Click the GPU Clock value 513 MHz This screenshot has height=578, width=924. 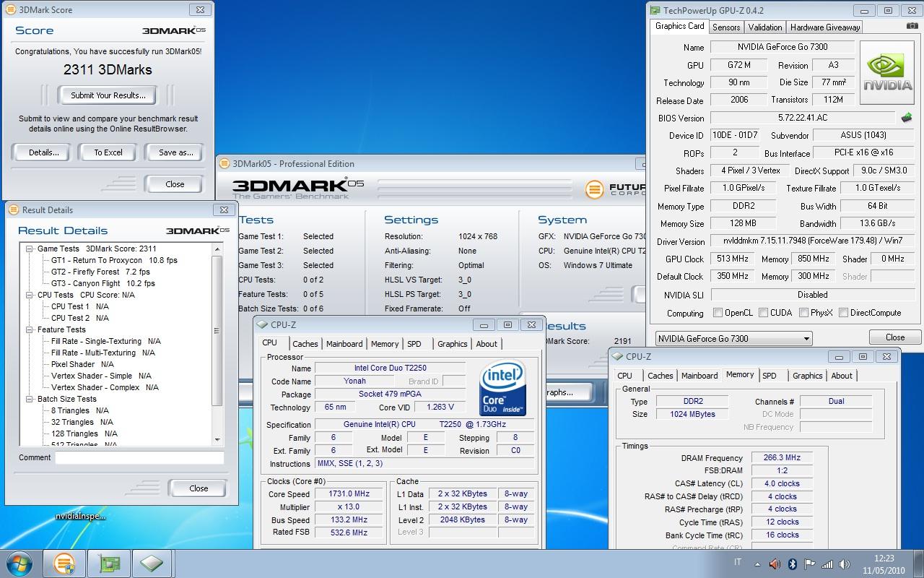point(733,259)
